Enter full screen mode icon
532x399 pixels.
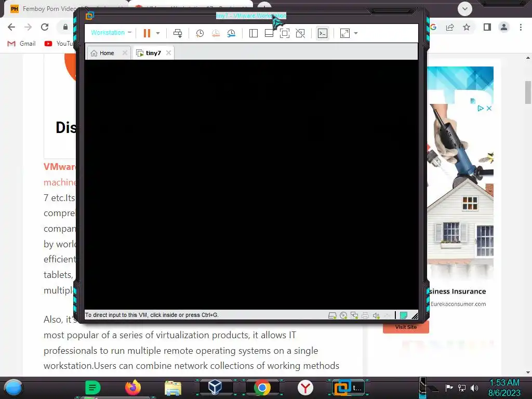[284, 33]
